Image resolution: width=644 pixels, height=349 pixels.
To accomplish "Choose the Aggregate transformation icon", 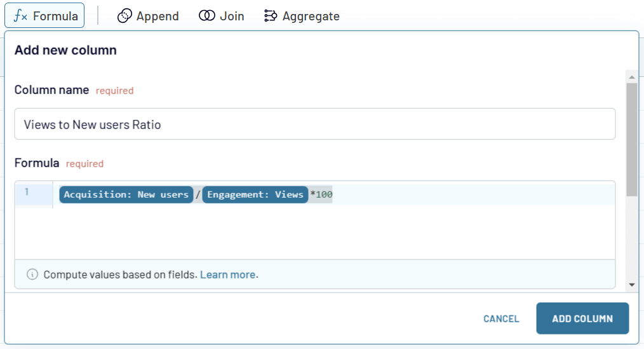I will click(271, 16).
